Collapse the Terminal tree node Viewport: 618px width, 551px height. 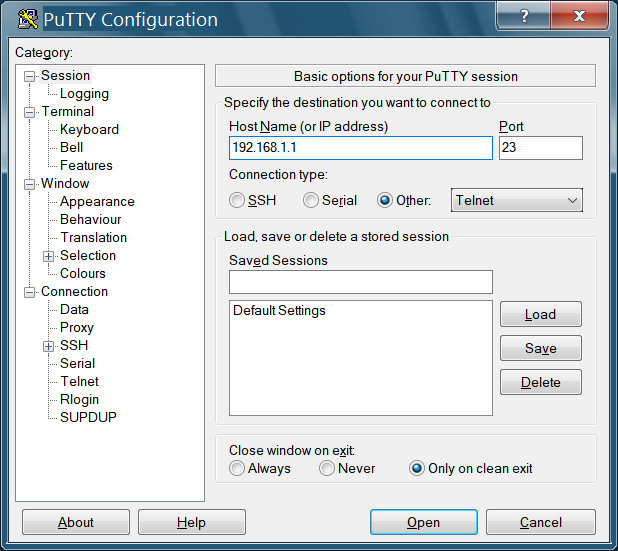coord(30,112)
